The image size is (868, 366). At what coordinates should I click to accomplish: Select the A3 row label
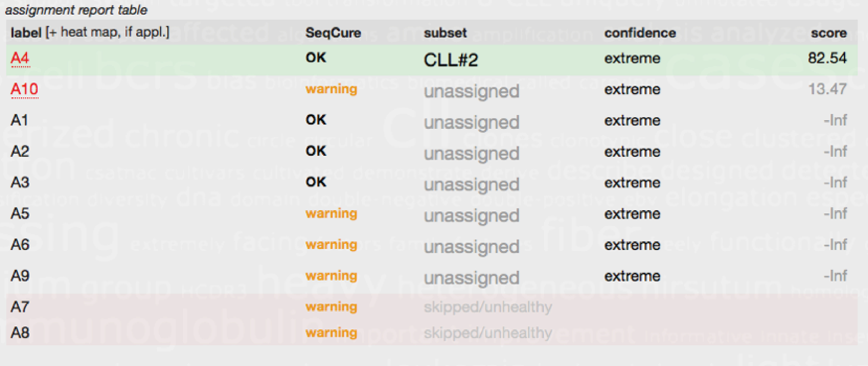pyautogui.click(x=20, y=183)
